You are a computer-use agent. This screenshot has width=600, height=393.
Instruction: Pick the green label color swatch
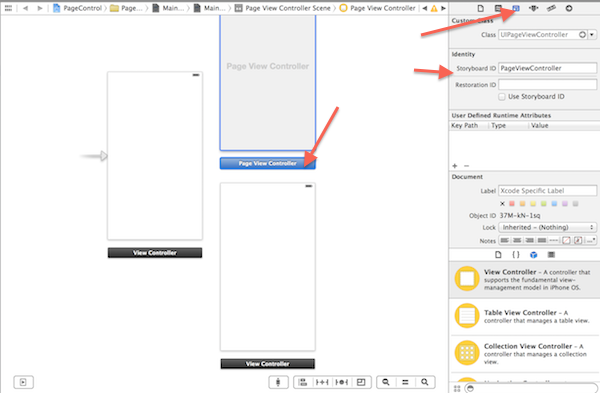(x=543, y=204)
